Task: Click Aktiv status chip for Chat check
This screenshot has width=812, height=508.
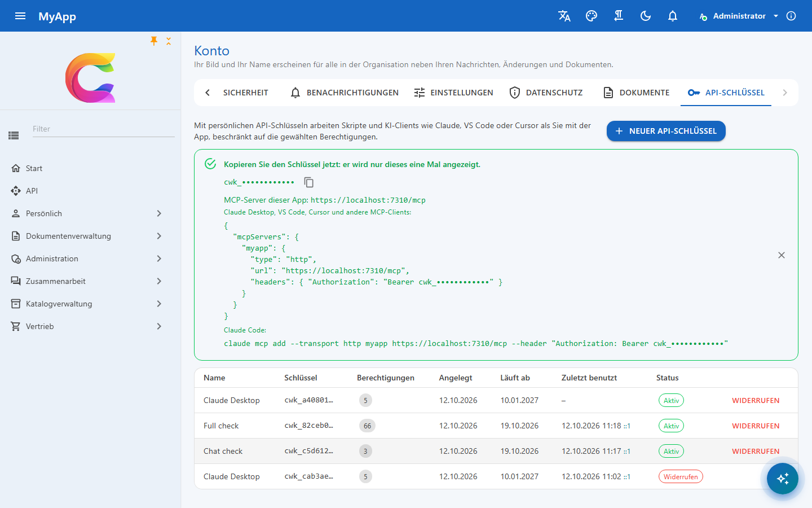Action: (671, 451)
